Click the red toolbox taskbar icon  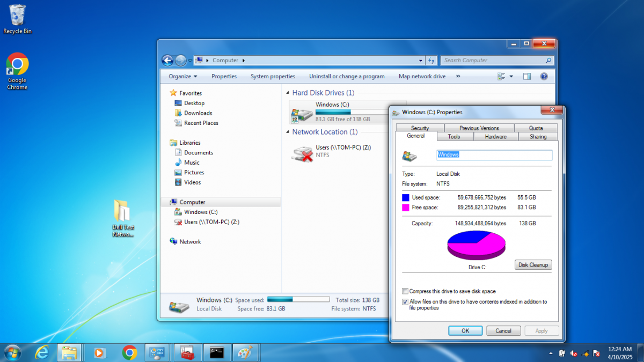(x=187, y=352)
